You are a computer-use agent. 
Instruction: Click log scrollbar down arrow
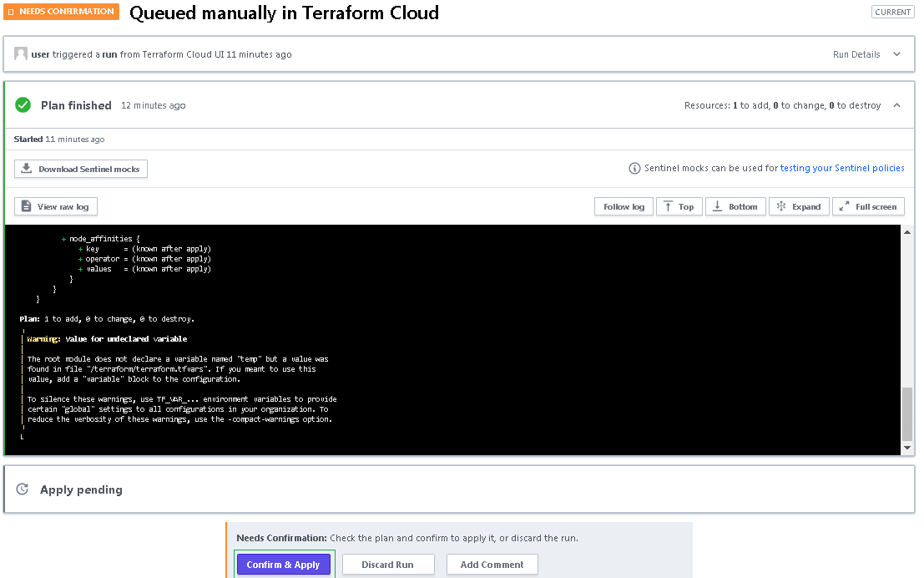pyautogui.click(x=907, y=448)
